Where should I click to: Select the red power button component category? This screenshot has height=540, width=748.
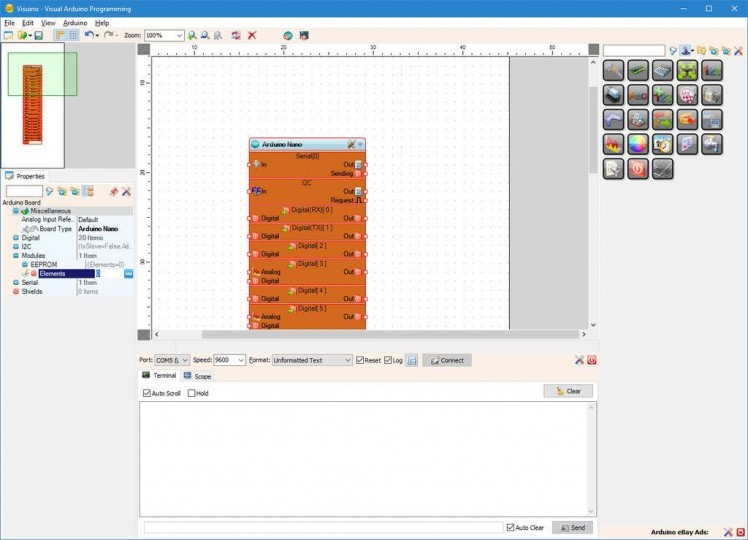(x=637, y=169)
